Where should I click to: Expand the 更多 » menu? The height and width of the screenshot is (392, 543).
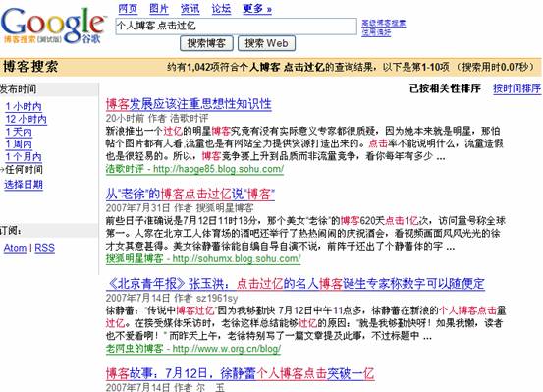pyautogui.click(x=257, y=8)
